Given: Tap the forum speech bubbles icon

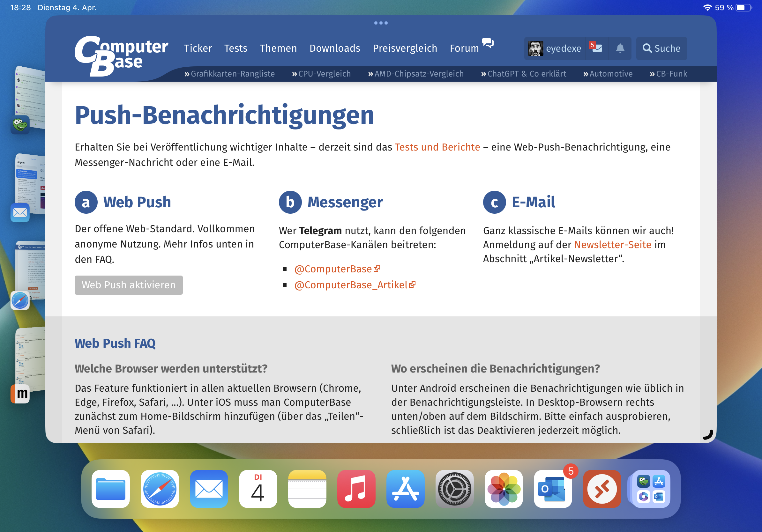Looking at the screenshot, I should (x=488, y=43).
